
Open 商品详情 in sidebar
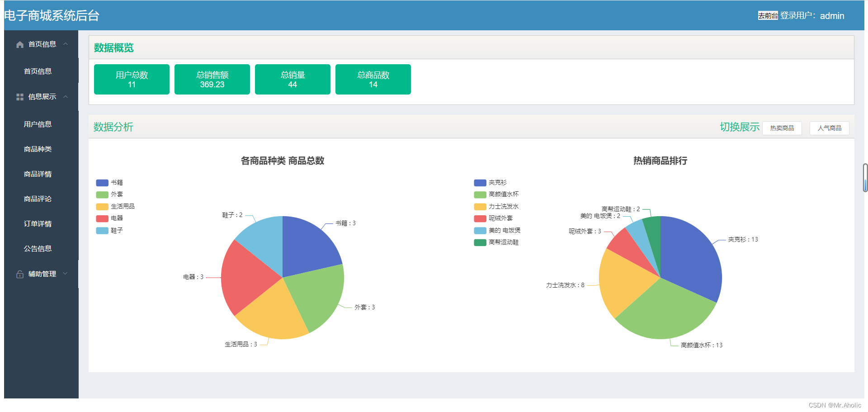(x=38, y=174)
